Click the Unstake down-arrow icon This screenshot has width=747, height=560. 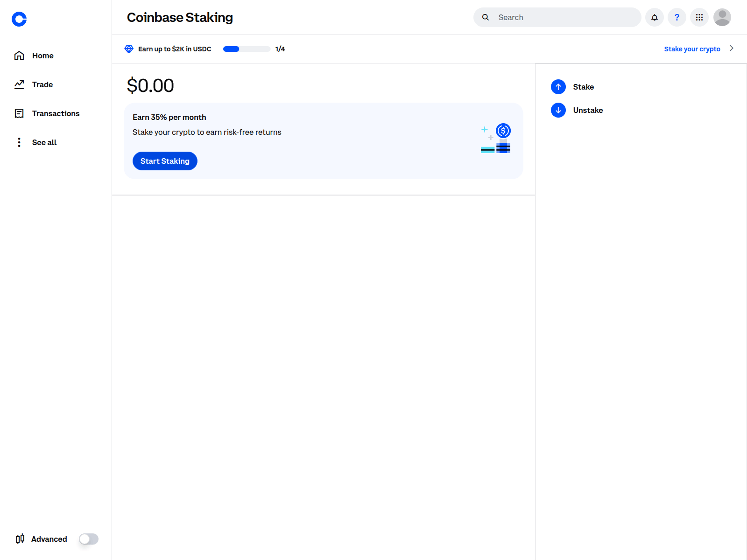pos(558,110)
